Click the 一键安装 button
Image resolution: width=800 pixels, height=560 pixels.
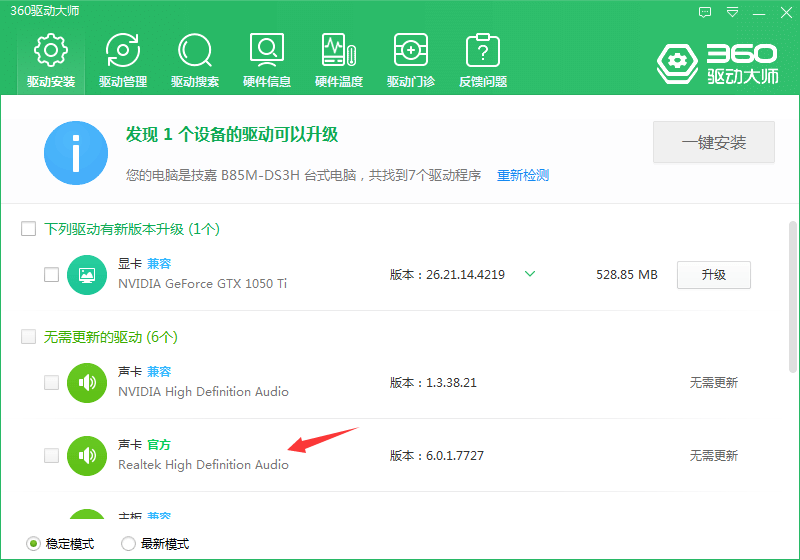[714, 143]
